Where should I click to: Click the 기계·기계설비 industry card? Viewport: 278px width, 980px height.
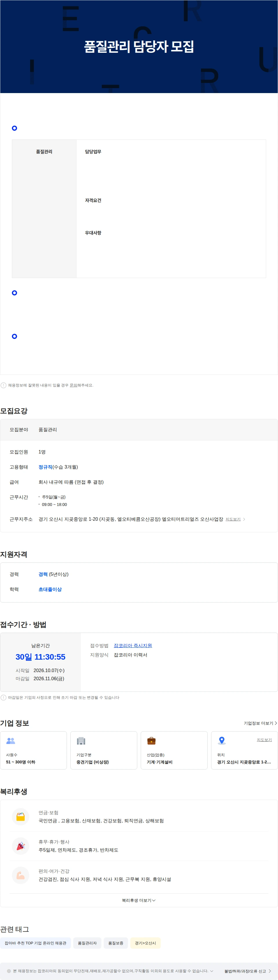pyautogui.click(x=174, y=750)
